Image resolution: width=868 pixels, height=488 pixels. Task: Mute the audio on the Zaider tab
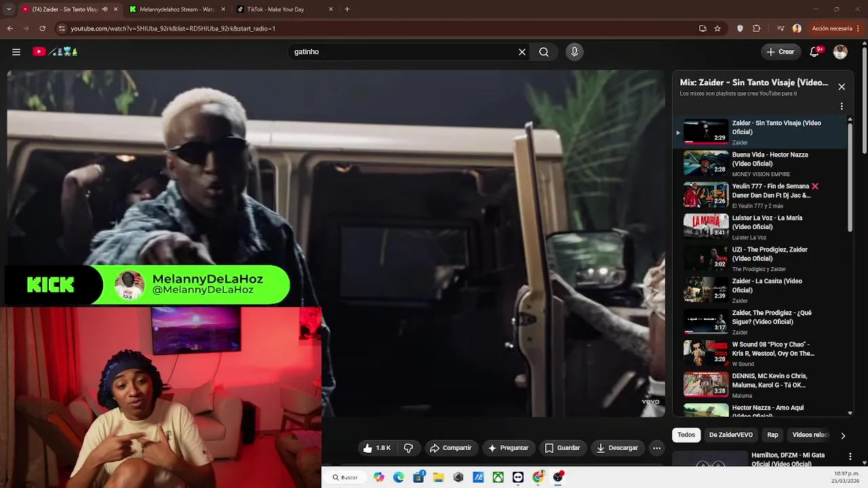104,9
